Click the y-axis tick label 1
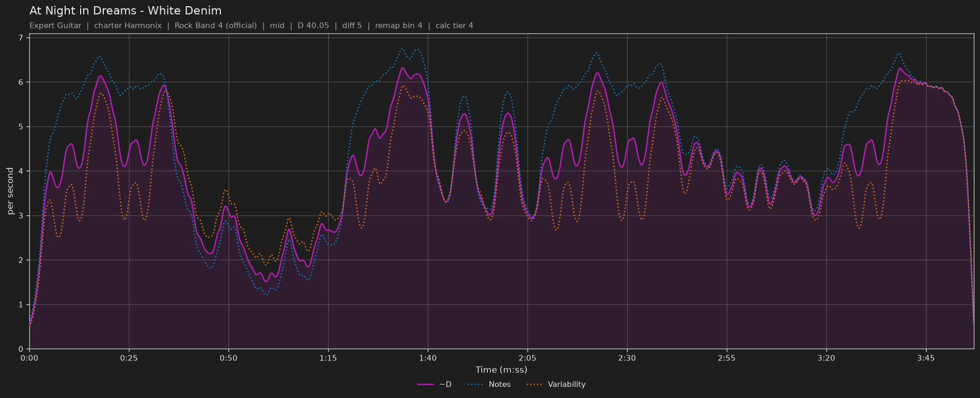 point(21,304)
